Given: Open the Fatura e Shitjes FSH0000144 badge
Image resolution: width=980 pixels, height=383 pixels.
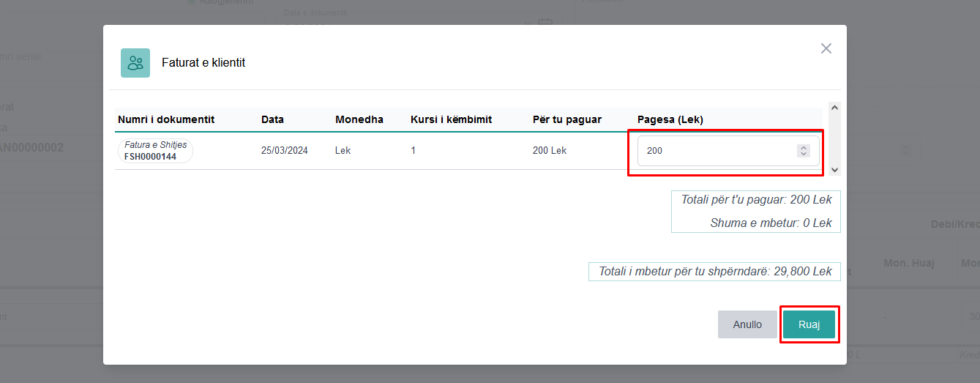Looking at the screenshot, I should 155,151.
